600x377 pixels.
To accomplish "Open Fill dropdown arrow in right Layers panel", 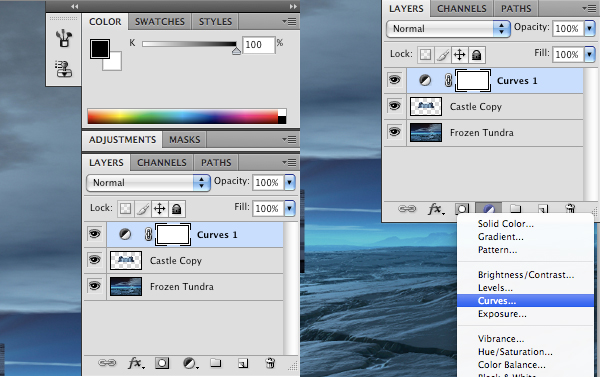I will pos(590,54).
